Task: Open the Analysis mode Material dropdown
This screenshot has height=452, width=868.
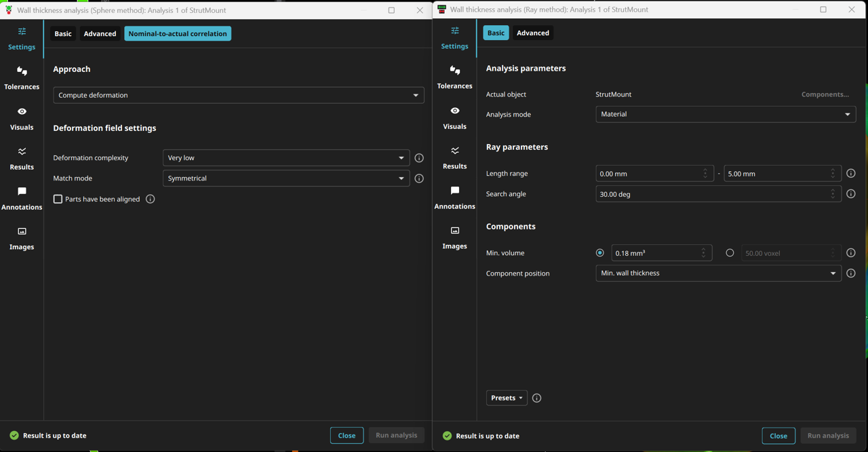Action: pos(725,114)
